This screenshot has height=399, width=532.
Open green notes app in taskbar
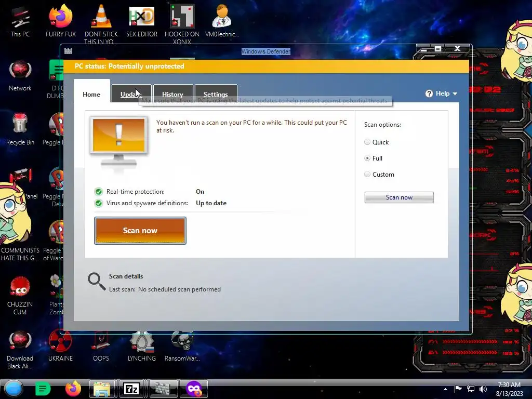pyautogui.click(x=43, y=389)
